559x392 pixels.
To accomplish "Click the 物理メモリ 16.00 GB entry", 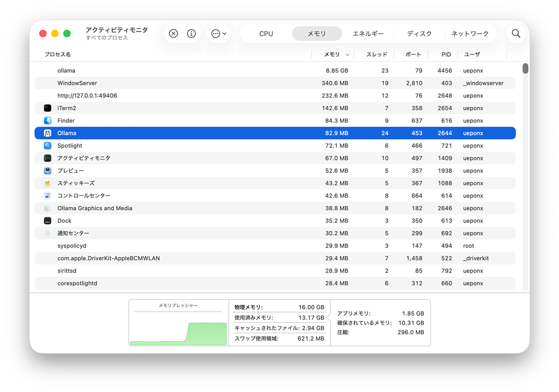I will point(279,307).
